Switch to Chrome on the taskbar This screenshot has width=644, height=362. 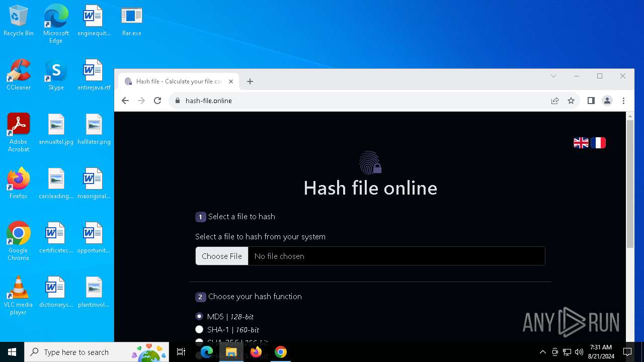[x=281, y=352]
